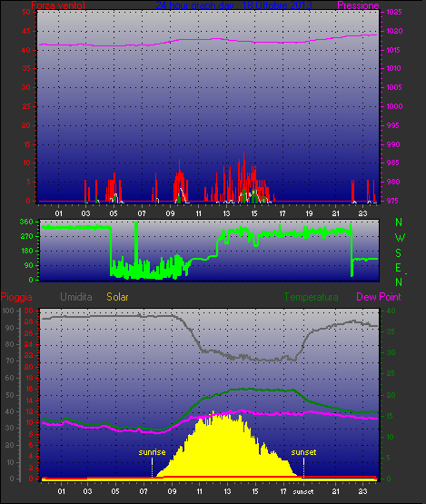
Task: Click the S compass direction label
Action: (x=399, y=253)
